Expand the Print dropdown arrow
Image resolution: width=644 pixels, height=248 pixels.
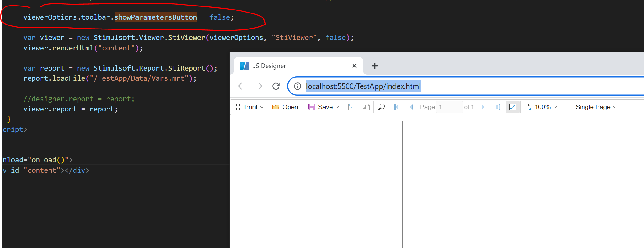(x=262, y=107)
